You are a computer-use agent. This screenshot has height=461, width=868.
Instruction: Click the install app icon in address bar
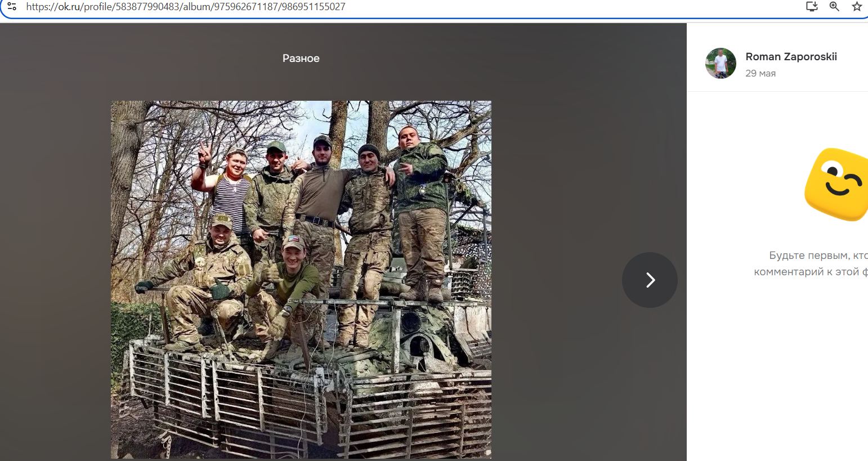(x=811, y=7)
